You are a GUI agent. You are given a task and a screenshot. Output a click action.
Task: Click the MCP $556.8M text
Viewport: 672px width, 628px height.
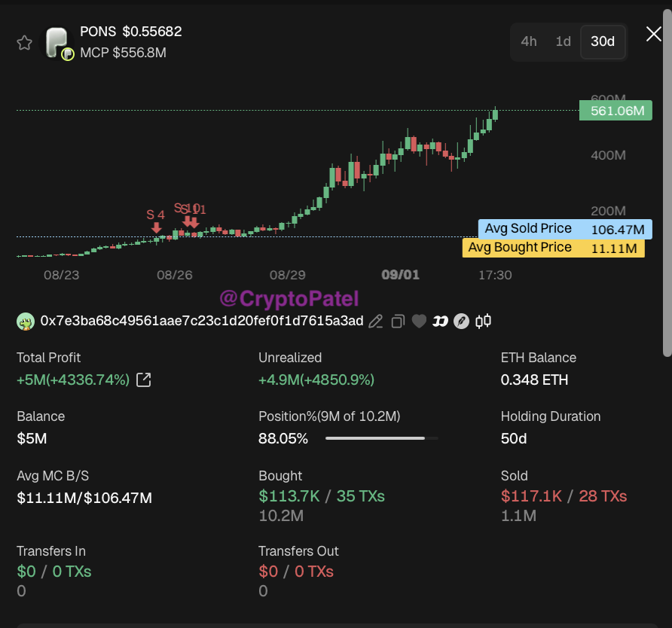tap(123, 53)
